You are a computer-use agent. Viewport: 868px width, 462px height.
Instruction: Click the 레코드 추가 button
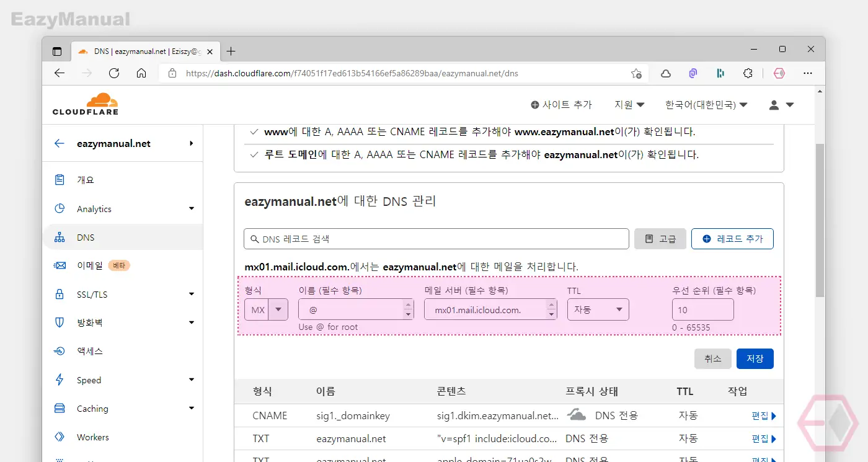(x=732, y=239)
